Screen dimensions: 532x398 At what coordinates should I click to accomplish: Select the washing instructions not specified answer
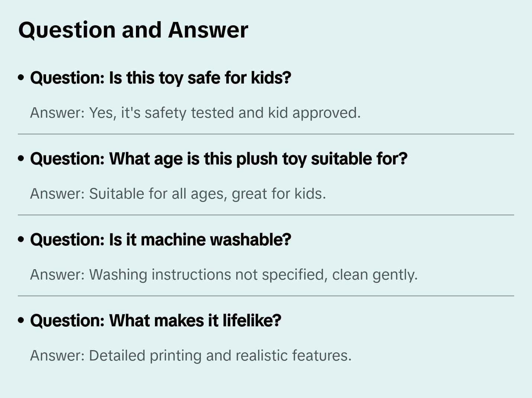pos(224,275)
